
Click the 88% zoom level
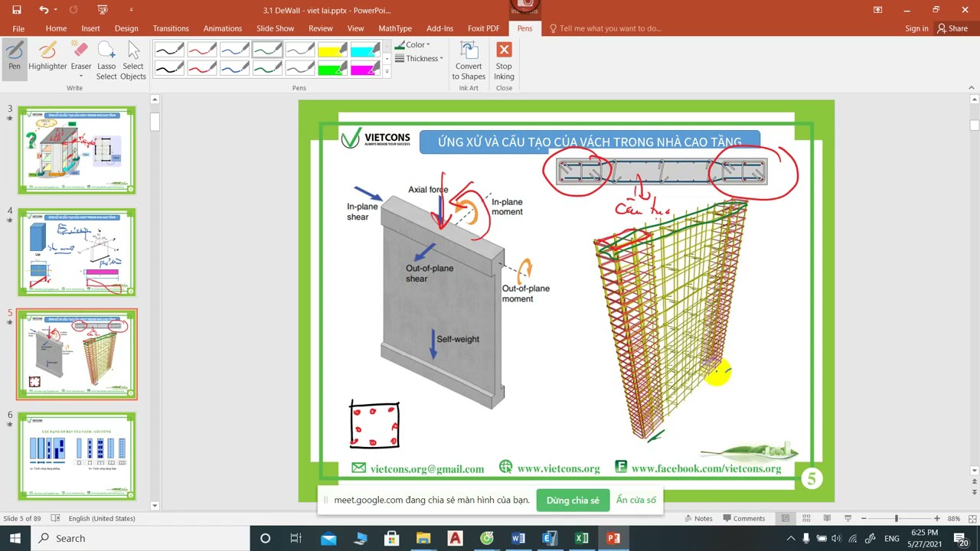click(954, 518)
